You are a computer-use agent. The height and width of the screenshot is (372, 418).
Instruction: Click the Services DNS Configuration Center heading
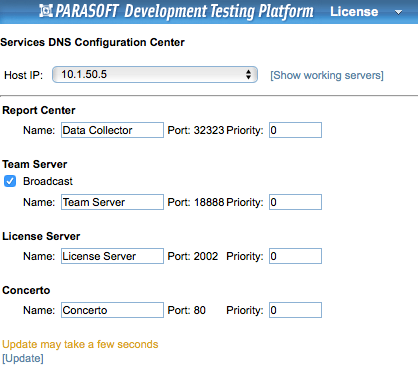[92, 42]
